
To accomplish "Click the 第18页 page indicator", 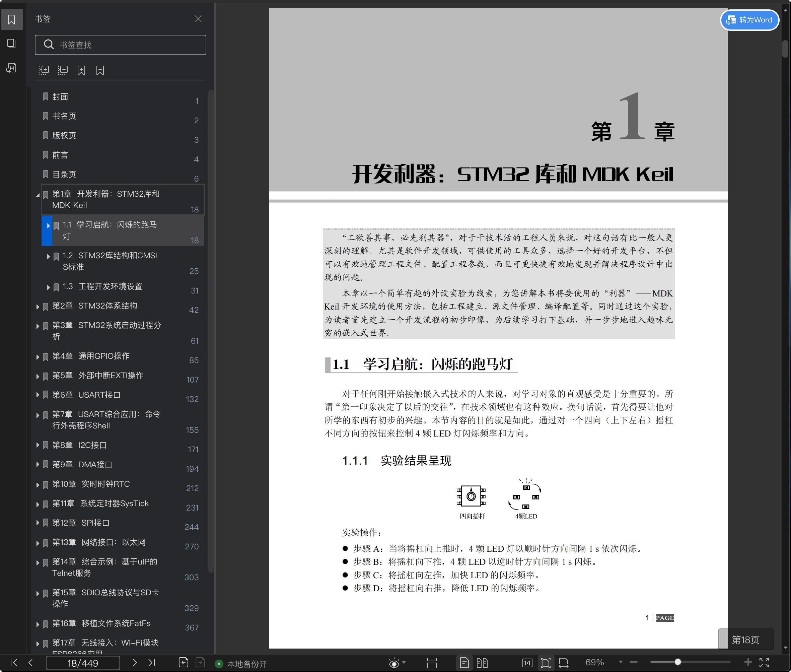I will 746,640.
